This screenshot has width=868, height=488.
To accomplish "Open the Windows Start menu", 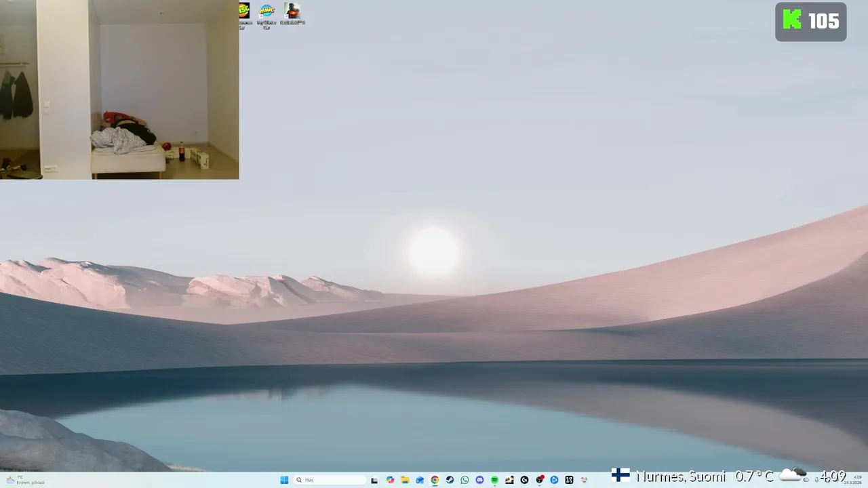I will (x=284, y=480).
